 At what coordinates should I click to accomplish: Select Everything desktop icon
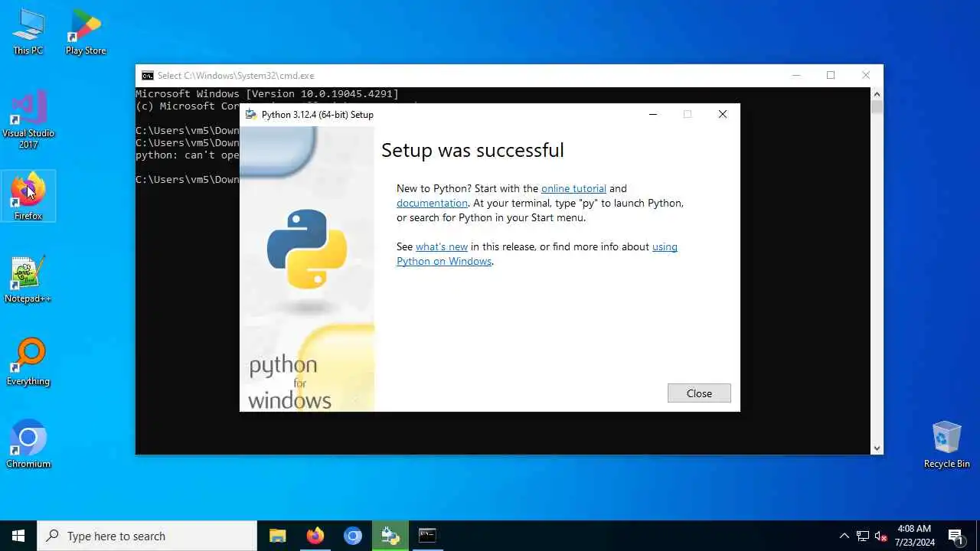tap(28, 362)
